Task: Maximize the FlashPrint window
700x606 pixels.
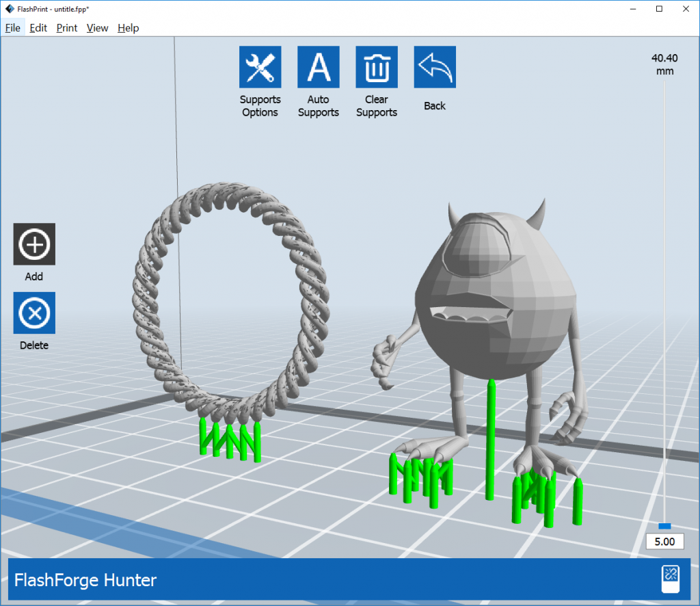Action: [x=660, y=9]
